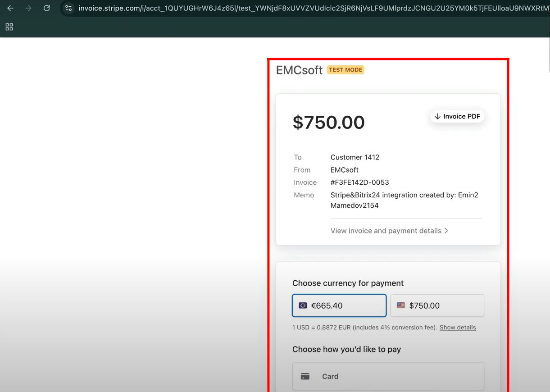550x392 pixels.
Task: Choose Card as payment method
Action: (388, 376)
